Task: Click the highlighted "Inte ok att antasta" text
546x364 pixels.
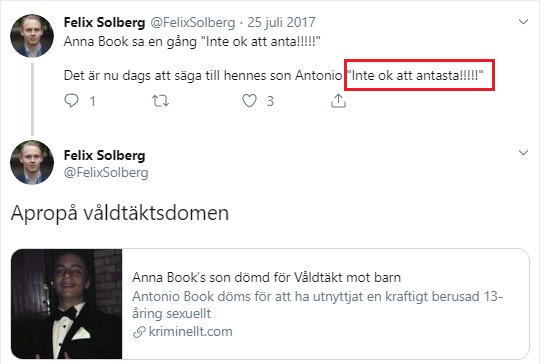Action: pos(416,75)
